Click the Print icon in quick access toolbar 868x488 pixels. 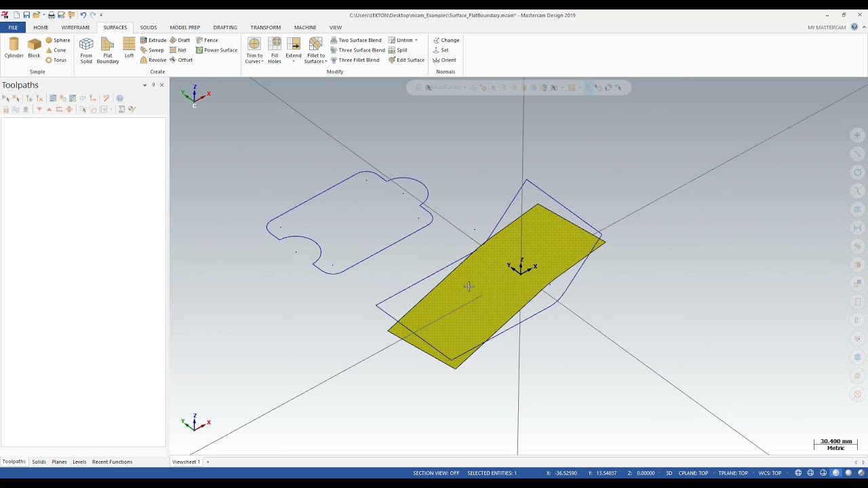pyautogui.click(x=51, y=15)
